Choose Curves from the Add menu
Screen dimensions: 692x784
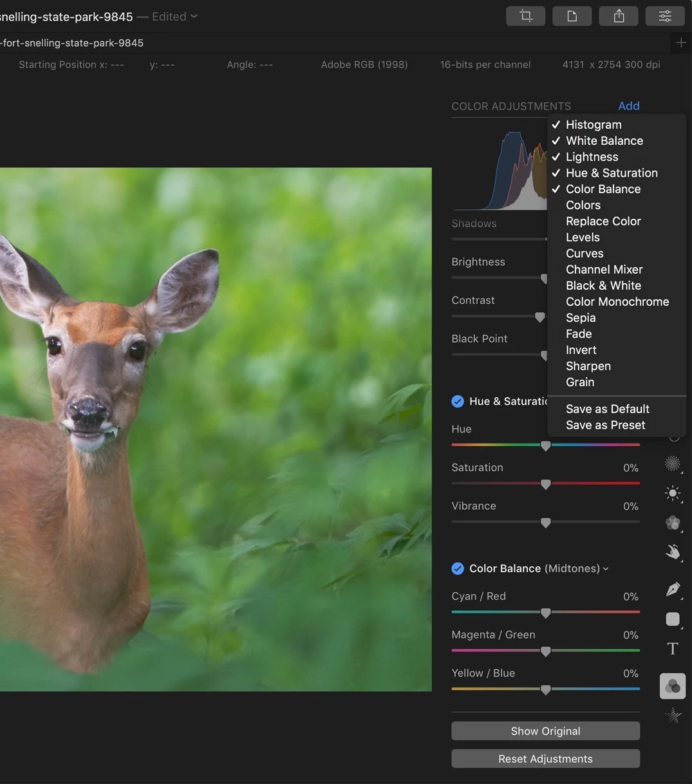[x=584, y=254]
